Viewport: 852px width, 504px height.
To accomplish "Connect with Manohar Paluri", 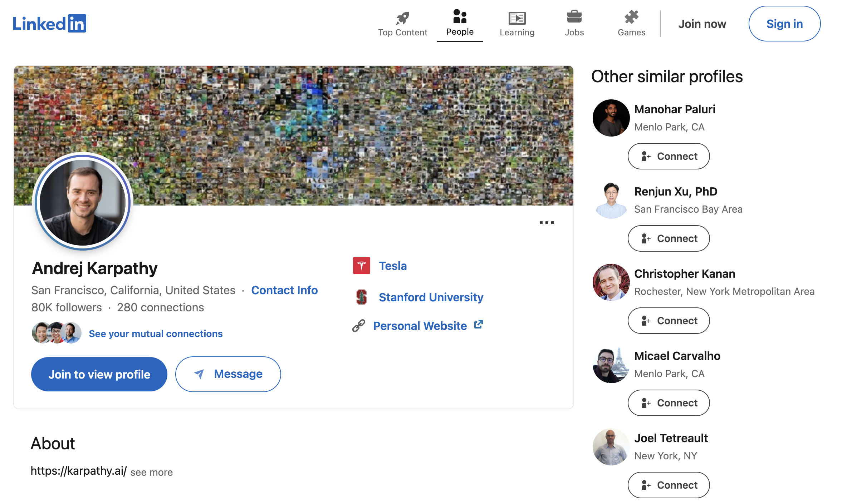I will pyautogui.click(x=669, y=156).
